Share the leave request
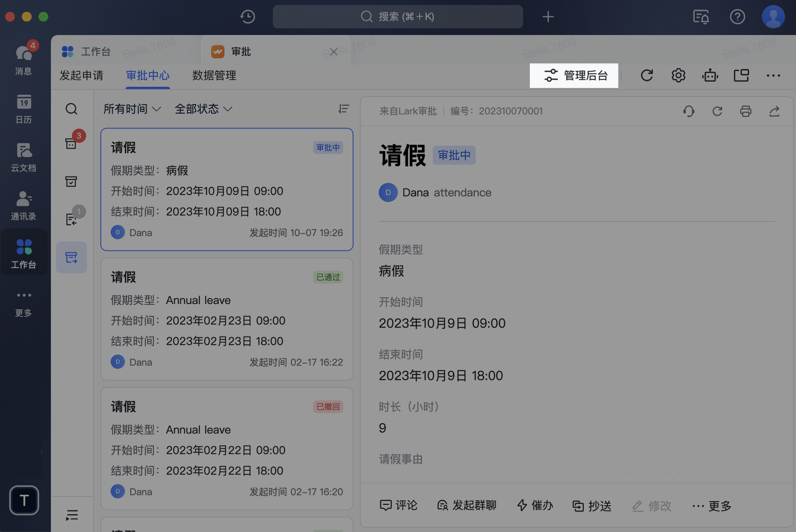The image size is (796, 532). click(774, 111)
